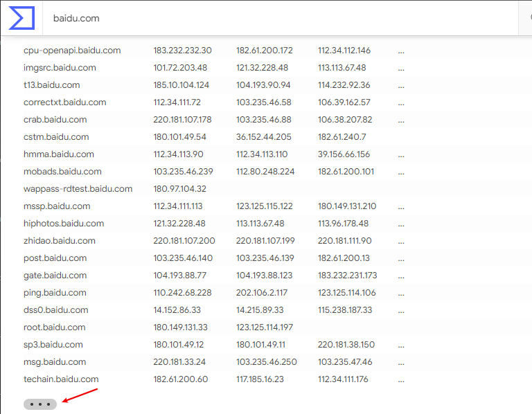Expand more IPs for cpu-openapi.baidu.com row

(x=401, y=51)
